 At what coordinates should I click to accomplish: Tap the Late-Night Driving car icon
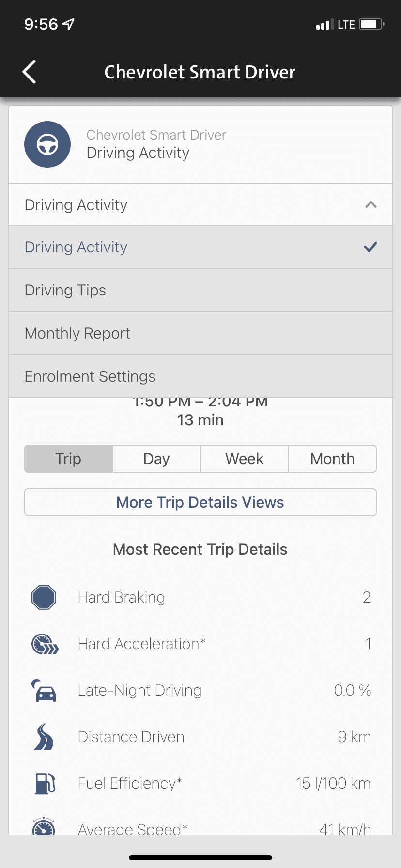[x=44, y=691]
